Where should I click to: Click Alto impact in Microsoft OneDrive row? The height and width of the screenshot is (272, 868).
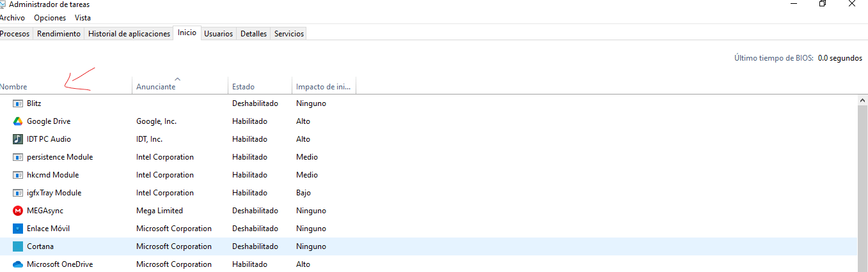(x=303, y=264)
